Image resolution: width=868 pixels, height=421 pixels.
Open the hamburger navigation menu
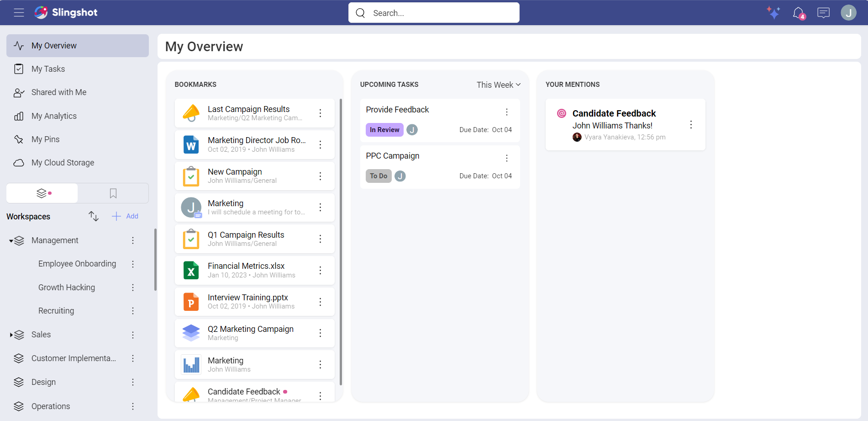[x=19, y=13]
